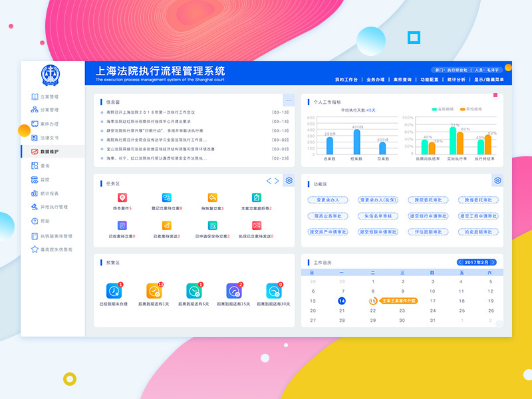Open 距离到期还有5天 warning icon
This screenshot has height=399, width=532.
point(194,291)
